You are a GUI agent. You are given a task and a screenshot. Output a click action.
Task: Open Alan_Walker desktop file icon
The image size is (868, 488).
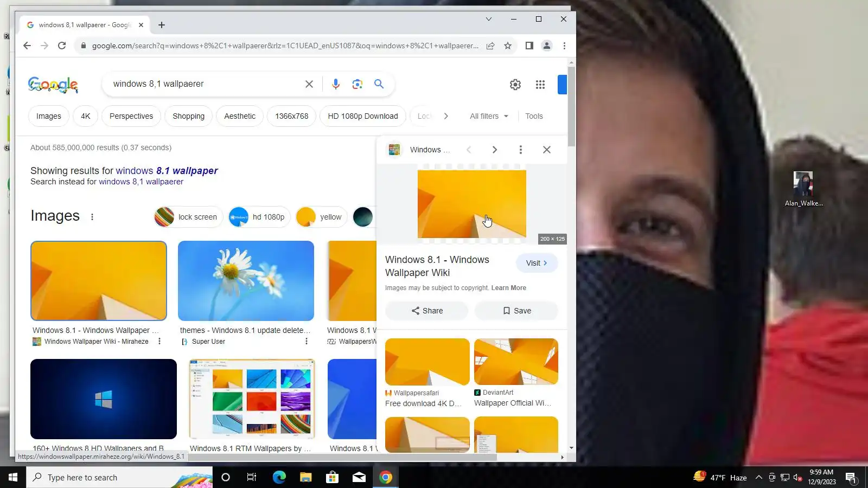(803, 189)
